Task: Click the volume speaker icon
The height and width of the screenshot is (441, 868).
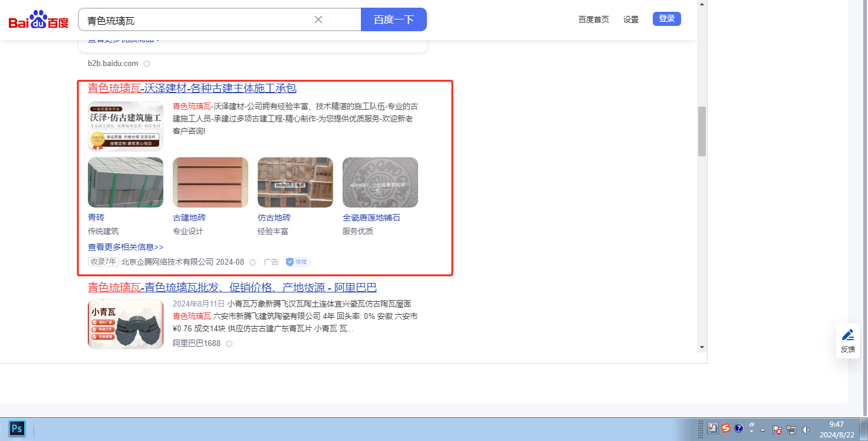Action: (805, 430)
